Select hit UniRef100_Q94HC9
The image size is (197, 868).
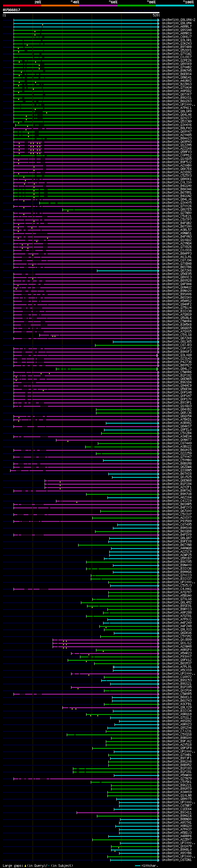pos(176,386)
